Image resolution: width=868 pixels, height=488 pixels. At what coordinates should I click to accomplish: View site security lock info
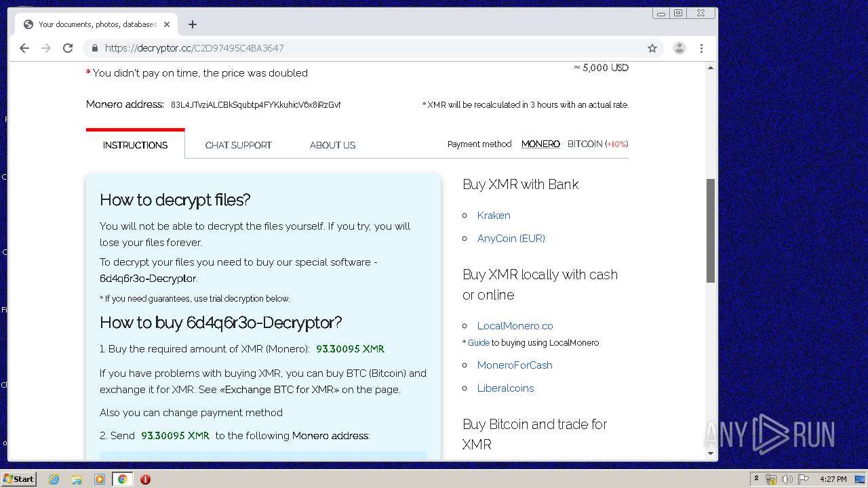tap(94, 48)
